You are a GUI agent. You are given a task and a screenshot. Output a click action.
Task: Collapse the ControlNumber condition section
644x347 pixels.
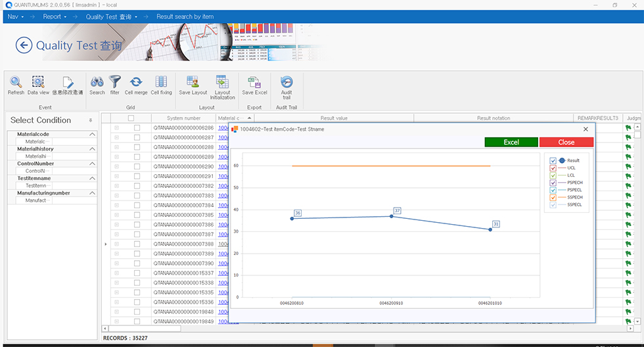pos(92,164)
